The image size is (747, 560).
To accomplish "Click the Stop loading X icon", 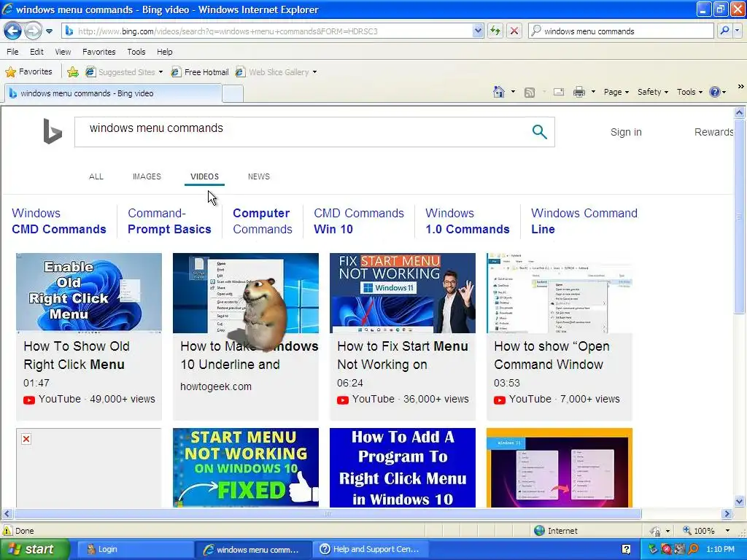I will point(514,31).
